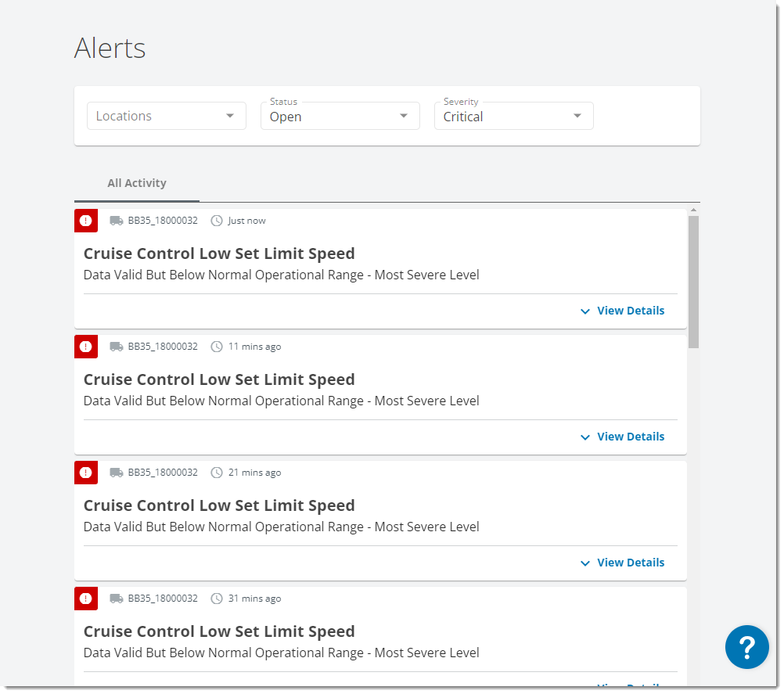Open the Severity dropdown showing Critical
This screenshot has height=694, width=784.
click(x=513, y=116)
